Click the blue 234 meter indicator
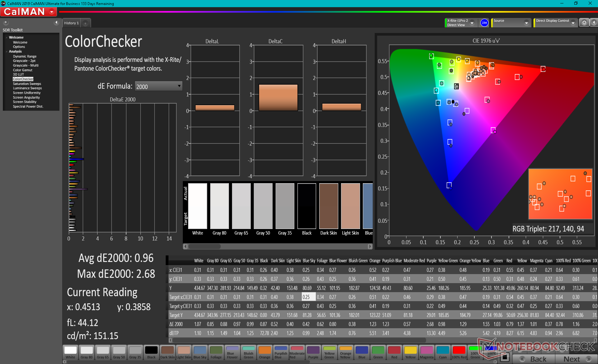The width and height of the screenshot is (598, 364). (484, 23)
